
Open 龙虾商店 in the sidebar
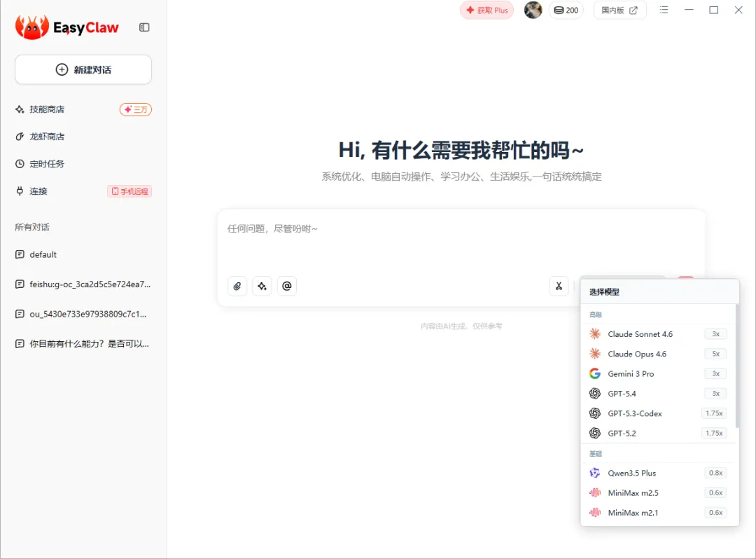(x=47, y=137)
